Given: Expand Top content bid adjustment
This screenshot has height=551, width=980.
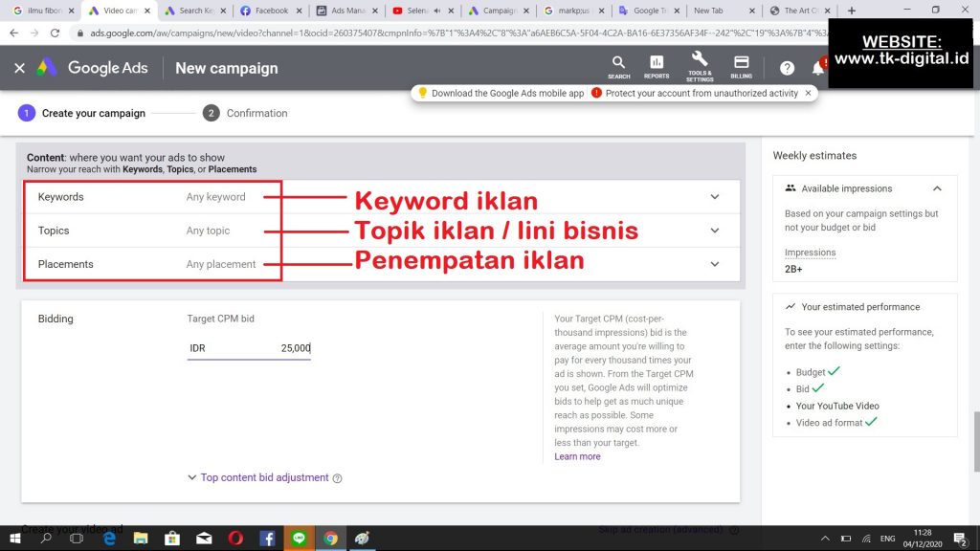Looking at the screenshot, I should pos(264,477).
